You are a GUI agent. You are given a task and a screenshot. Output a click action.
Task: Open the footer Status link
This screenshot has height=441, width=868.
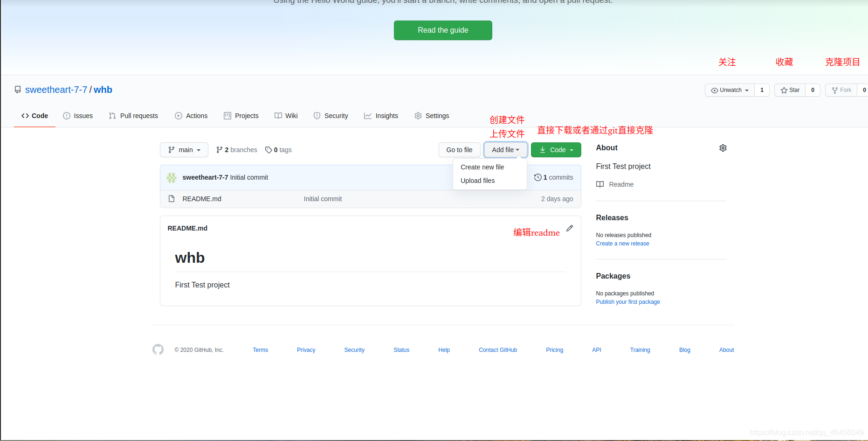[401, 350]
